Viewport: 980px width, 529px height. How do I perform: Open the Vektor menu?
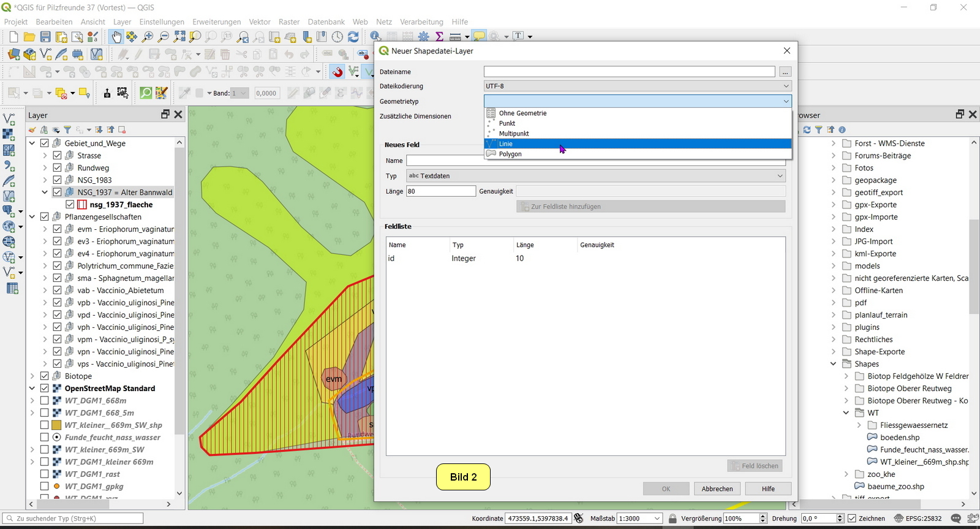click(260, 21)
